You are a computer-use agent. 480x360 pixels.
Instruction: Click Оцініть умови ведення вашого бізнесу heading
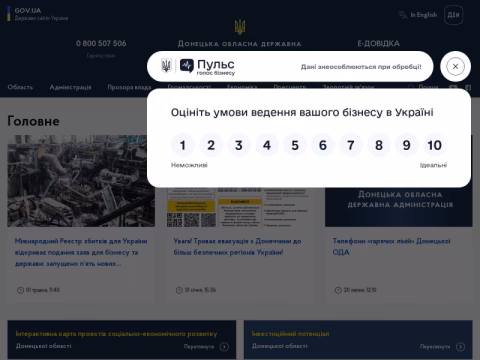[x=302, y=113]
